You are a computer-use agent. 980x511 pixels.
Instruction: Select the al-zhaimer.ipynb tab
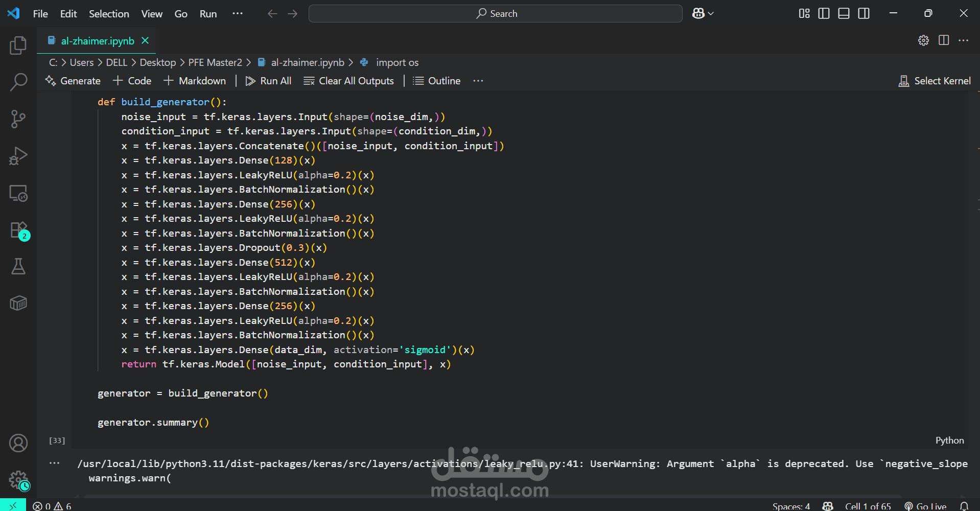point(97,41)
